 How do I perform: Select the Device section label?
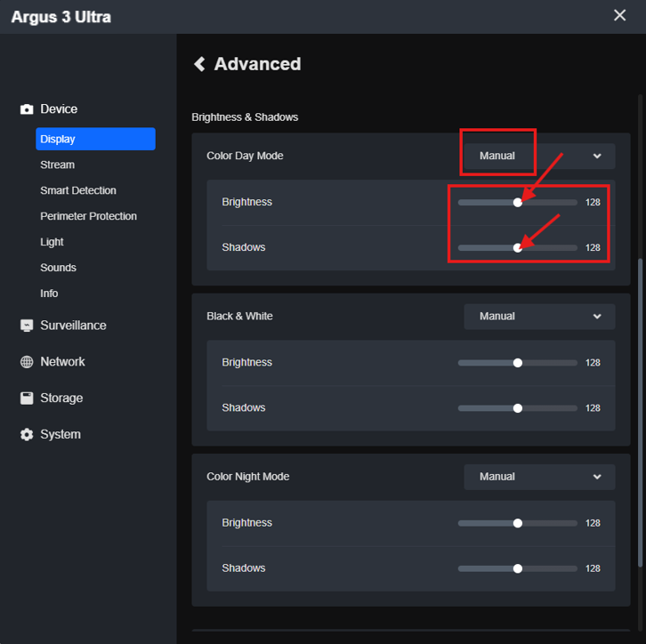coord(59,109)
